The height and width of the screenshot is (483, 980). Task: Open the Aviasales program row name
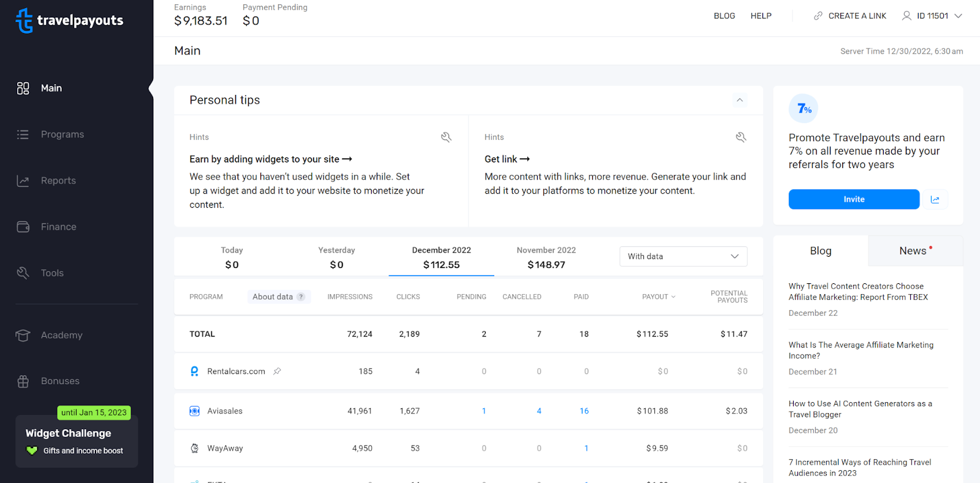(225, 411)
